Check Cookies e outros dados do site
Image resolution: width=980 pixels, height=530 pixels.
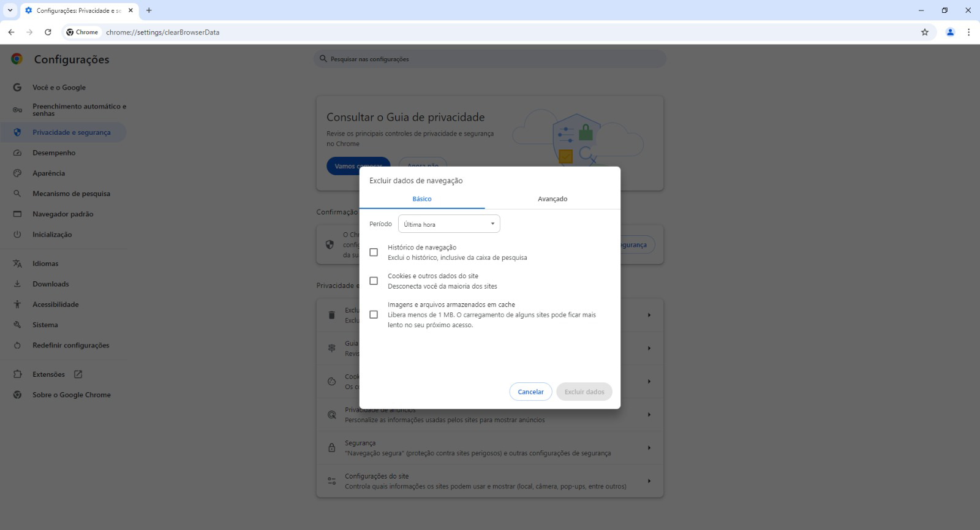tap(374, 281)
